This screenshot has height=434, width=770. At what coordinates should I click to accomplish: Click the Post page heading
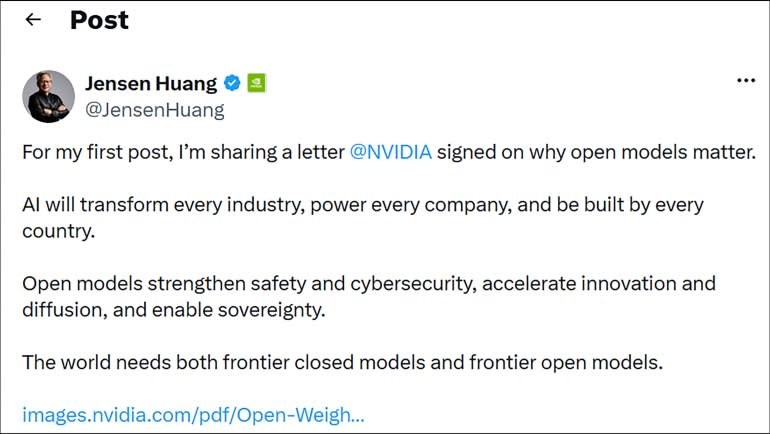(x=99, y=20)
